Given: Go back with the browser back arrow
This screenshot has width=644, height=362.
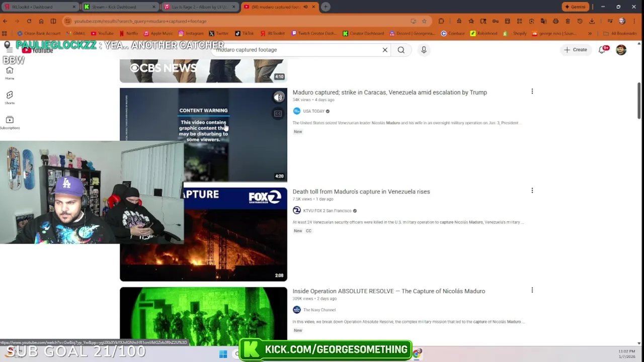Looking at the screenshot, I should click(5, 21).
